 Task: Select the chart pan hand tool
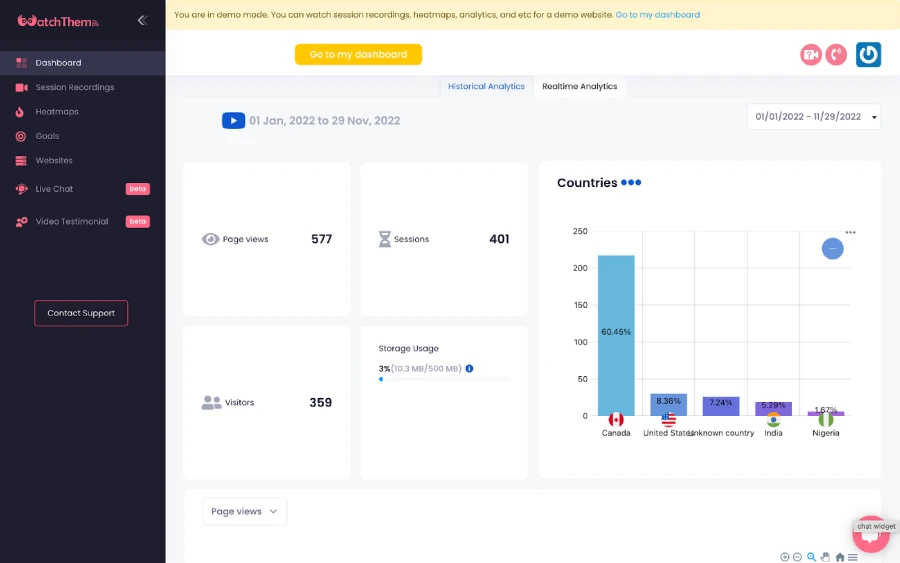point(826,557)
